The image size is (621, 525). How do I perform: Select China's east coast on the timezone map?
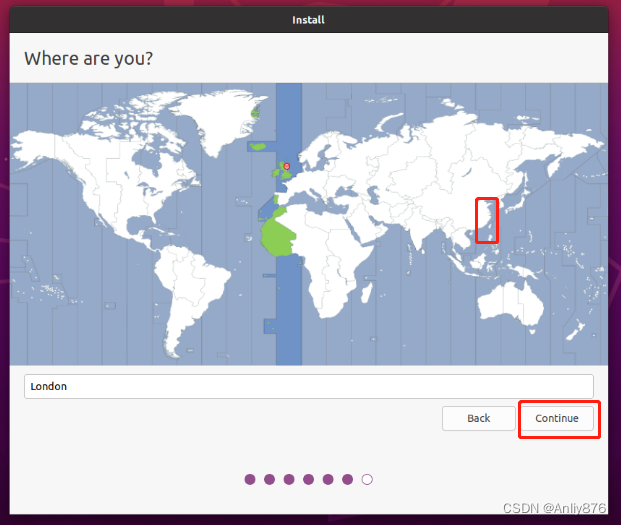487,220
